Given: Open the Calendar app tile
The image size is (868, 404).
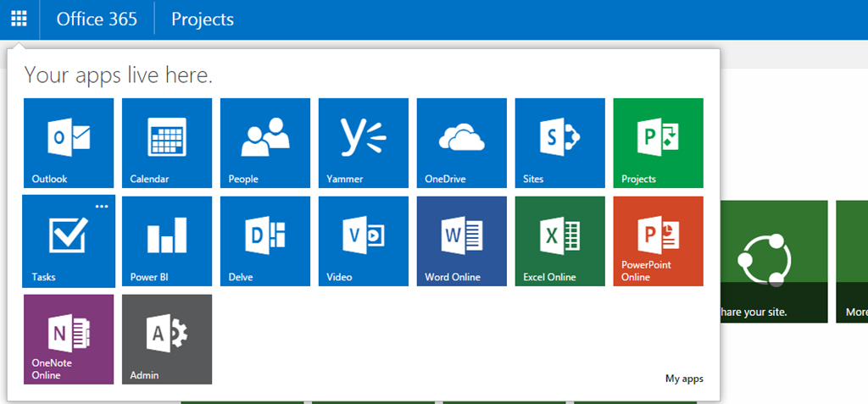Looking at the screenshot, I should pos(167,143).
